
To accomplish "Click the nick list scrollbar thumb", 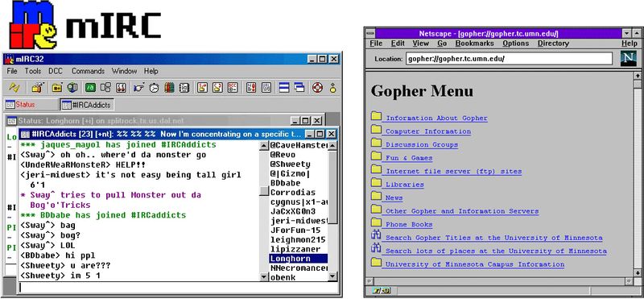I will click(333, 187).
